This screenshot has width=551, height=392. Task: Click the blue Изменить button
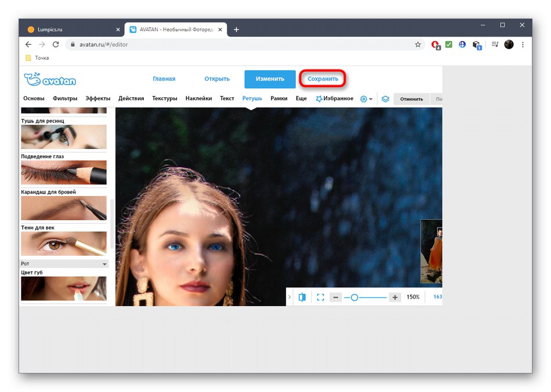pyautogui.click(x=270, y=79)
